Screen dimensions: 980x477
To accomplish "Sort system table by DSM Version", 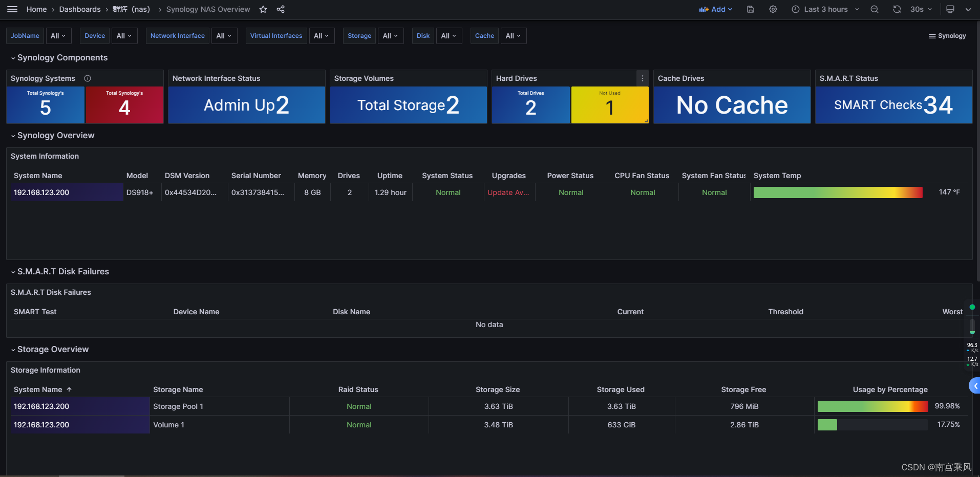I will [x=187, y=176].
